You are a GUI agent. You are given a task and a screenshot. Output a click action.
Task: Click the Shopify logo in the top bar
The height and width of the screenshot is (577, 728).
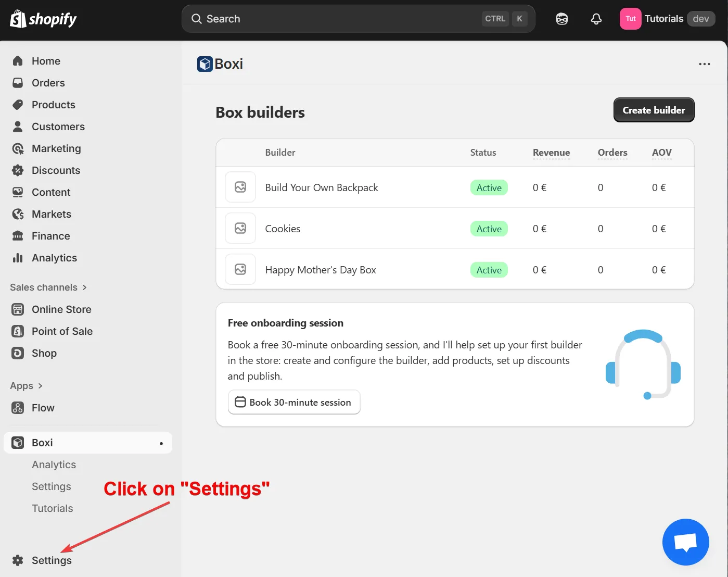[43, 19]
